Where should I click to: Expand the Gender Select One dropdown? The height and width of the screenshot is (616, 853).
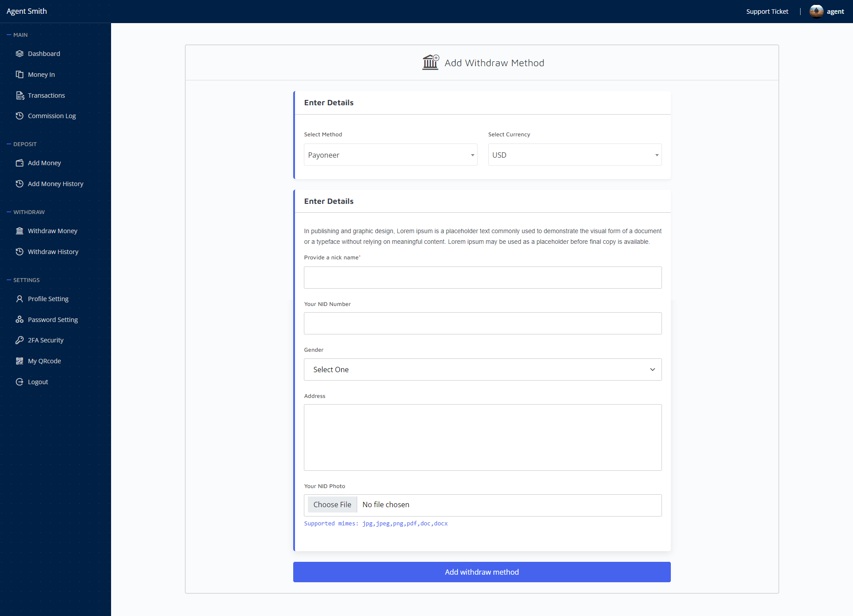pyautogui.click(x=482, y=370)
